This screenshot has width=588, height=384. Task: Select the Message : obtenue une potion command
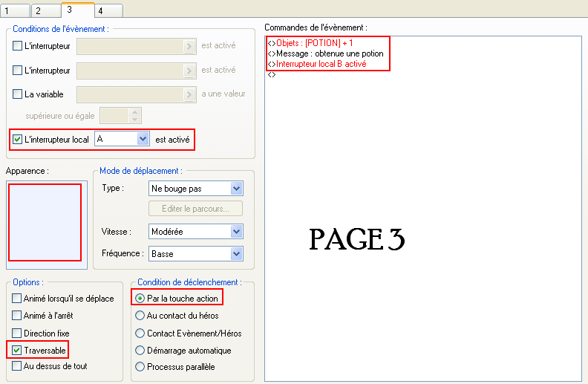coord(326,53)
